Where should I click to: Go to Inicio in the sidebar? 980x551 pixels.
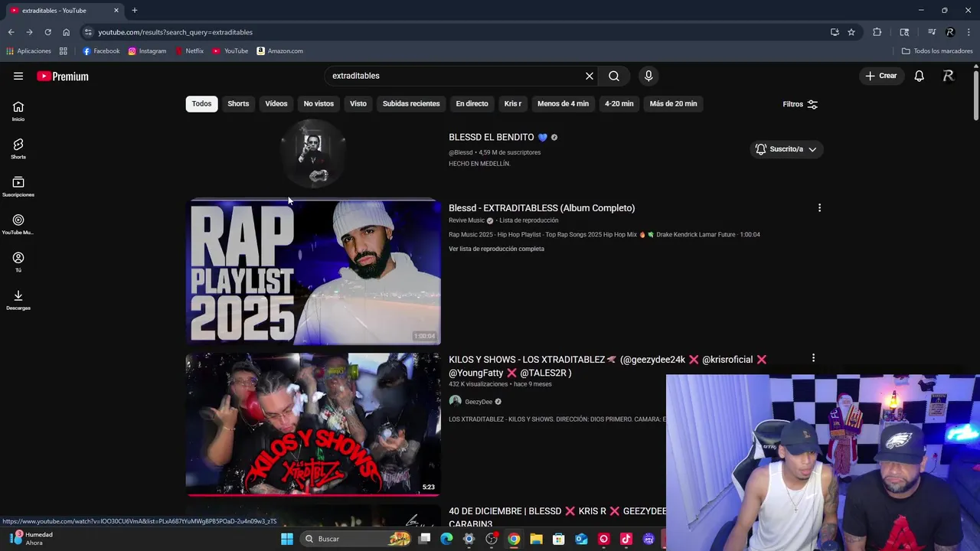(x=18, y=112)
